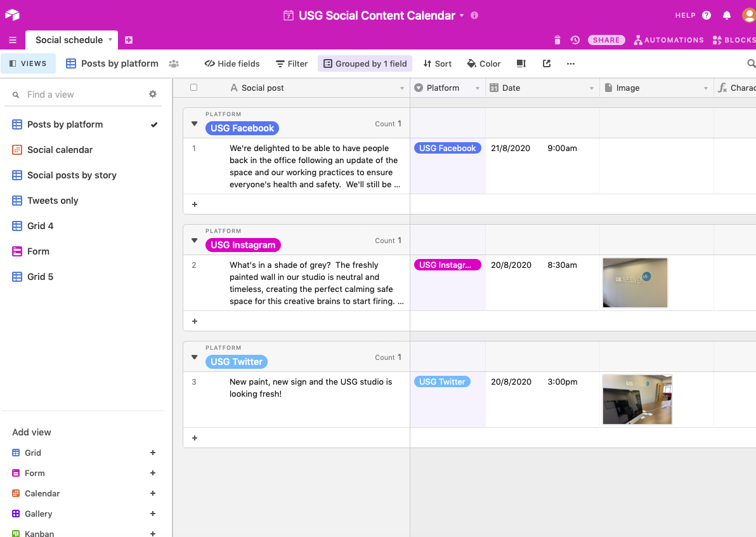
Task: Open the studio desk image thumbnail
Action: point(637,399)
